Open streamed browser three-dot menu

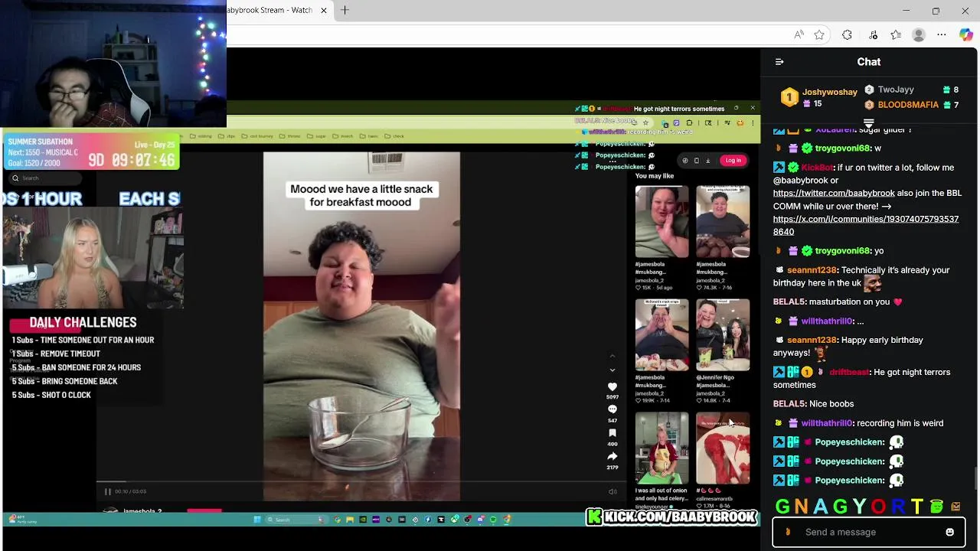[753, 122]
